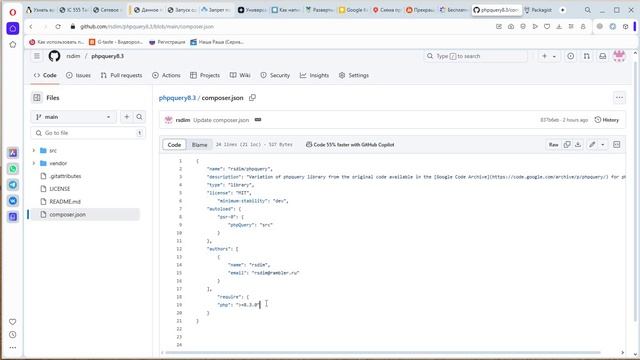
Task: Open the GitHub home logo
Action: [54, 56]
